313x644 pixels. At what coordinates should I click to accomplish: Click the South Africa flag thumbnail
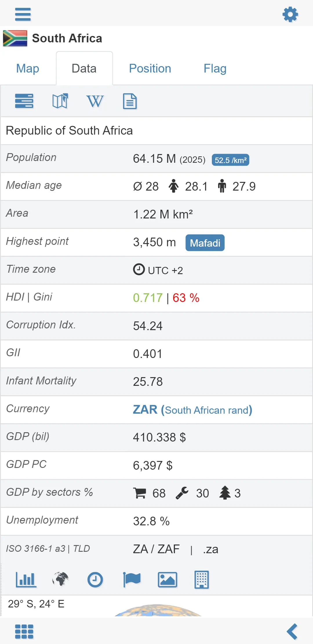[x=15, y=38]
